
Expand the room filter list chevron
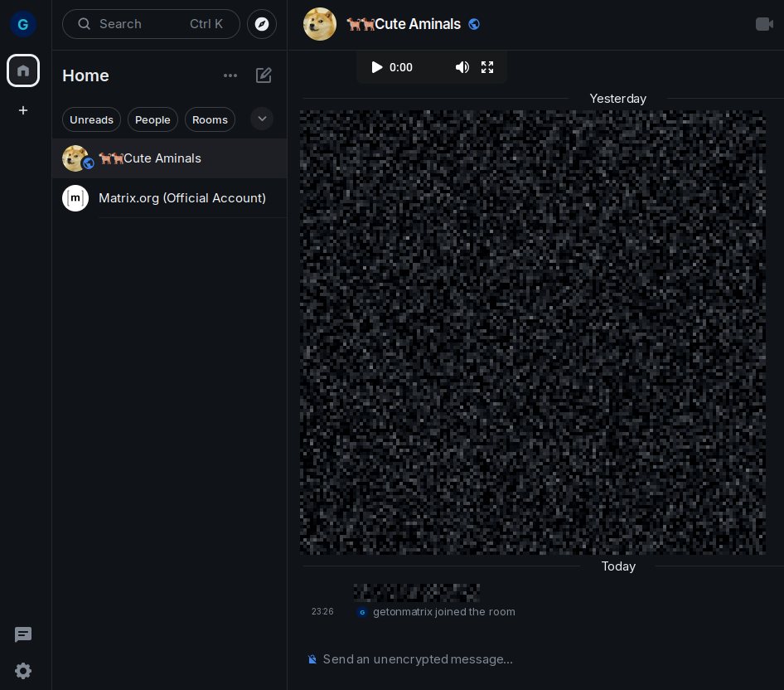[262, 119]
